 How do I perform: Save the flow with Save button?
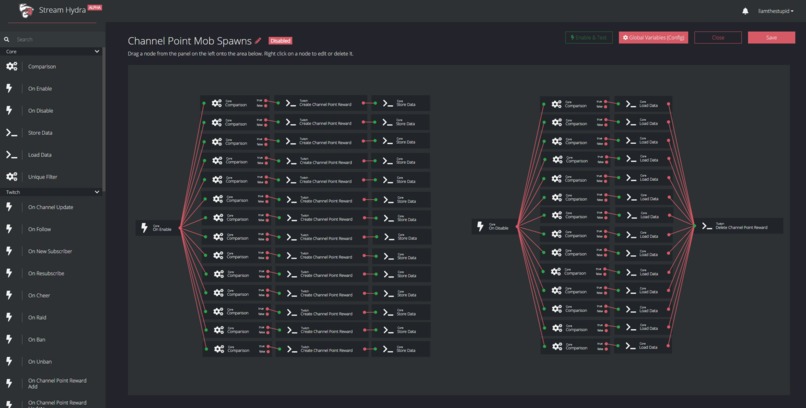point(771,38)
